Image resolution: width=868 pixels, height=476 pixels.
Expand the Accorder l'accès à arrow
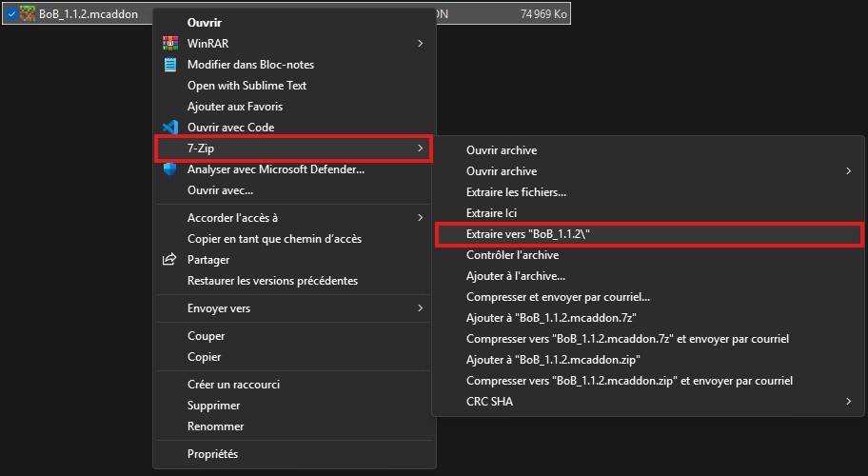pos(420,217)
